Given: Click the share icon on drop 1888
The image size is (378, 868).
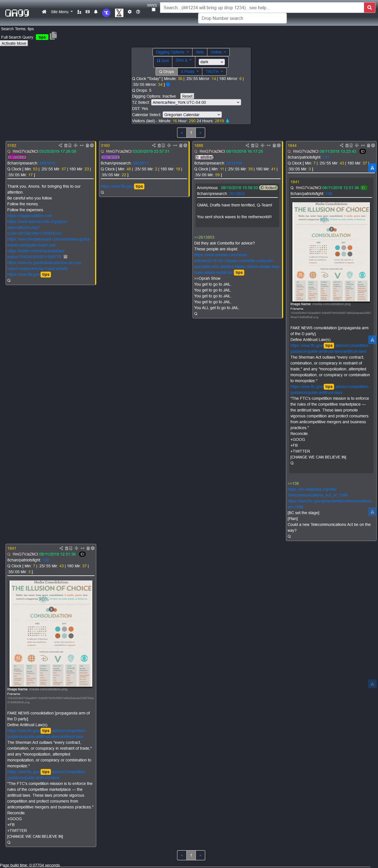Looking at the screenshot, I should click(247, 145).
